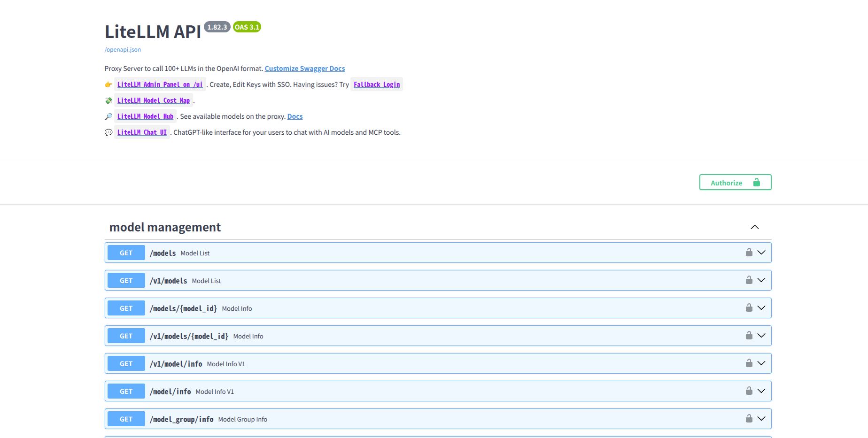Click GET badge for /models endpoint
The height and width of the screenshot is (438, 868).
[x=126, y=253]
